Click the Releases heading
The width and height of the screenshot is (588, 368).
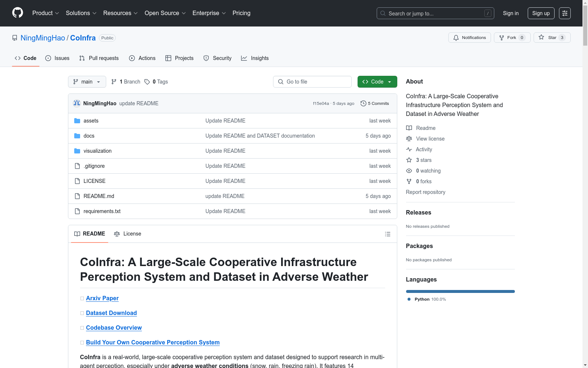coord(419,212)
